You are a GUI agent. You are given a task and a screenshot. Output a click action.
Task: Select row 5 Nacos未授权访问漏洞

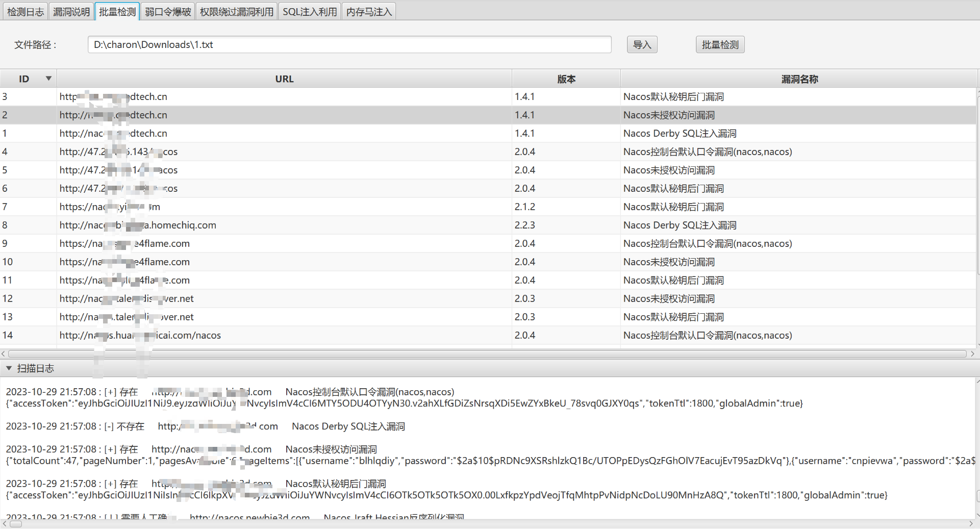pos(488,170)
